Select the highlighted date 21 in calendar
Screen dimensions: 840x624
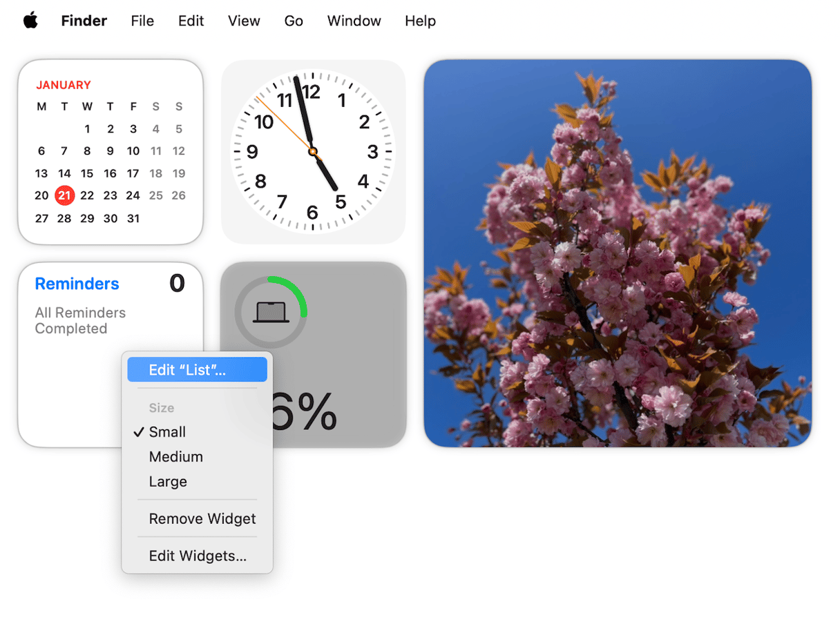tap(64, 195)
